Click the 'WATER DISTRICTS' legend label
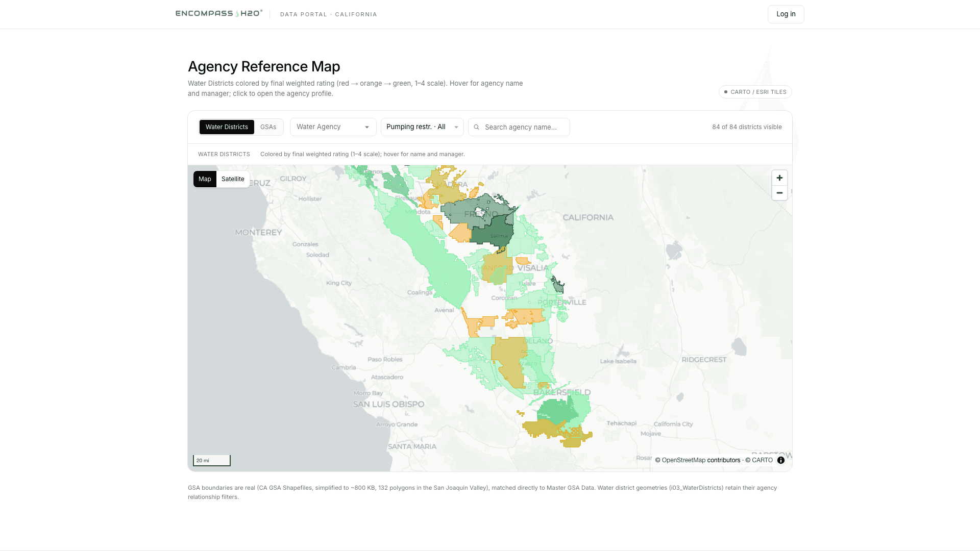Image resolution: width=980 pixels, height=551 pixels. pyautogui.click(x=224, y=154)
